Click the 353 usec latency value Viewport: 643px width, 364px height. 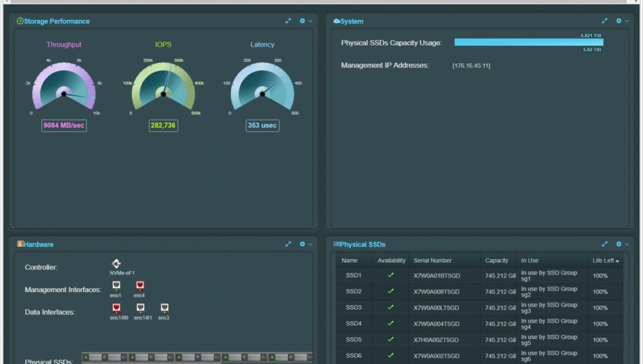[x=263, y=125]
